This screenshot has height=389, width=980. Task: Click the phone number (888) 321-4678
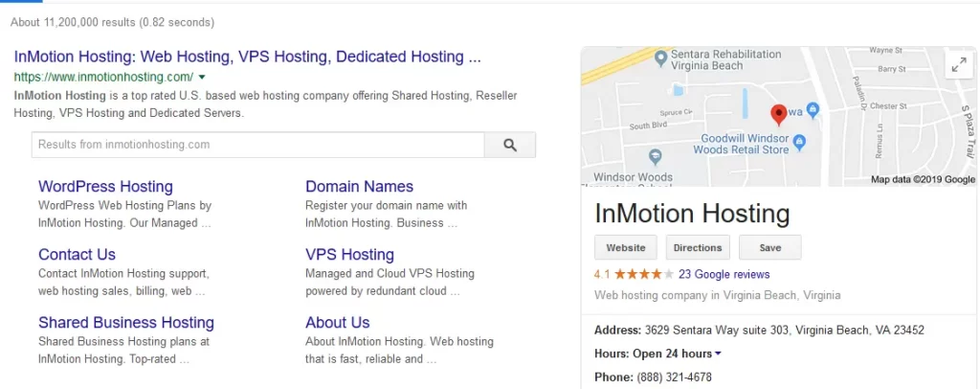coord(674,378)
